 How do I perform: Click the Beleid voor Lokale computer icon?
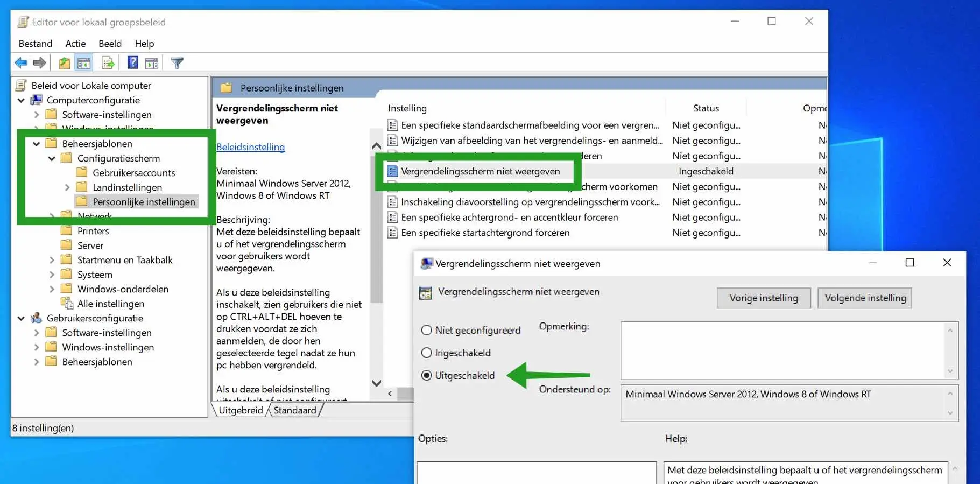coord(22,85)
